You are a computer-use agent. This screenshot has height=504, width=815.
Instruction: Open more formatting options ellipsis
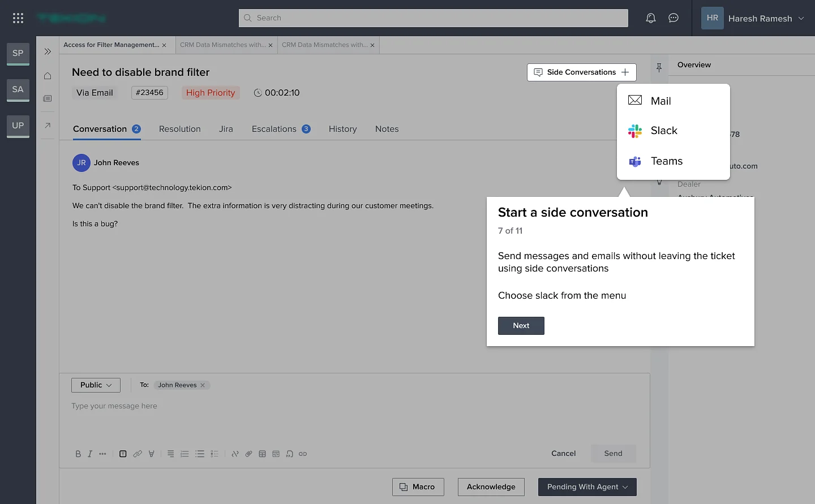click(x=102, y=454)
